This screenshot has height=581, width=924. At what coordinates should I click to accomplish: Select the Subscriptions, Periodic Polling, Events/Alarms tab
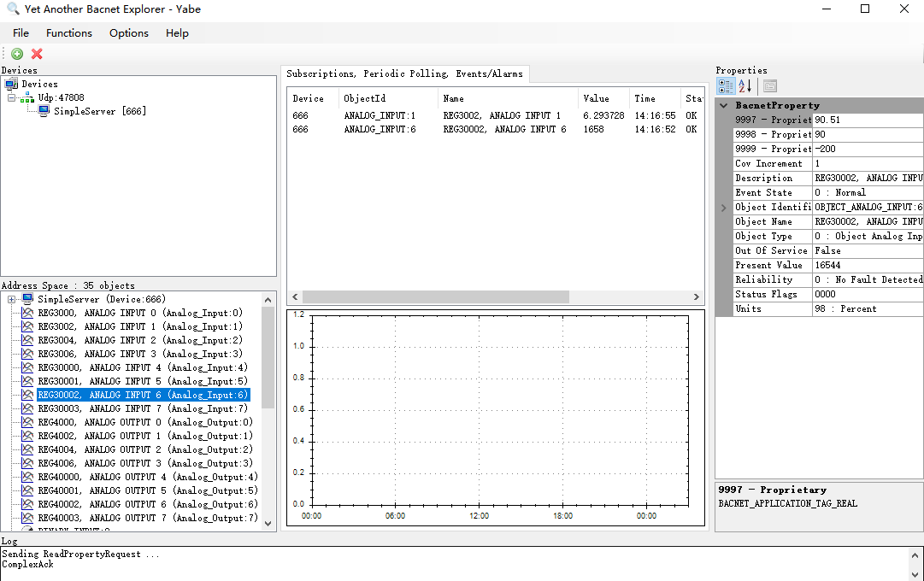point(405,73)
